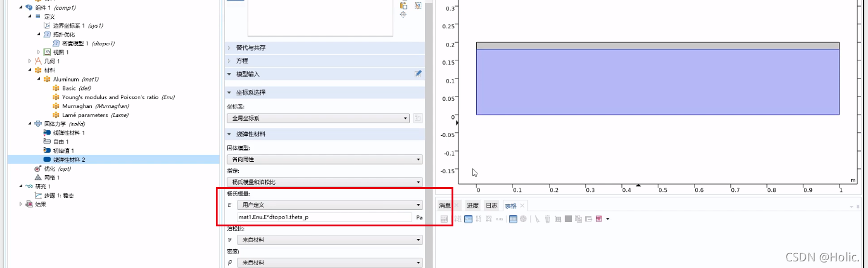Click the engineering notation icon in table toolbar
Image resolution: width=868 pixels, height=268 pixels.
(488, 219)
